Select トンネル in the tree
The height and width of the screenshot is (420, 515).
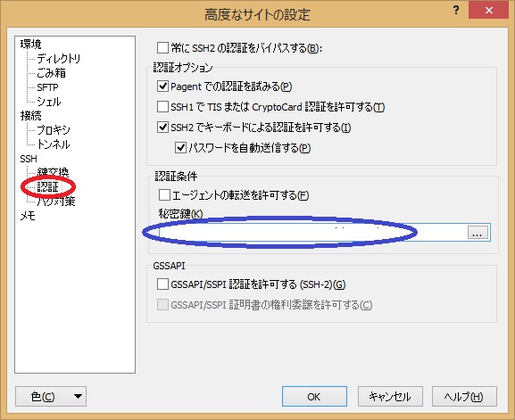click(x=54, y=144)
